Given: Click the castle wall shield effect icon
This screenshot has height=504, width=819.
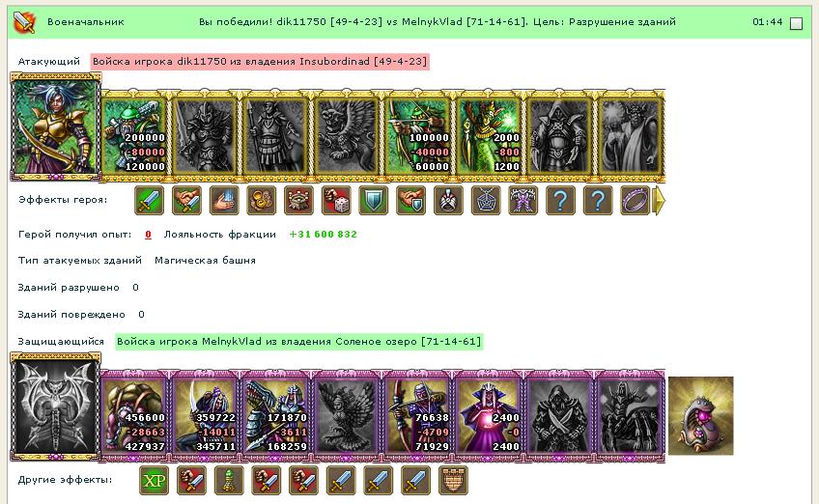Looking at the screenshot, I should (x=453, y=481).
